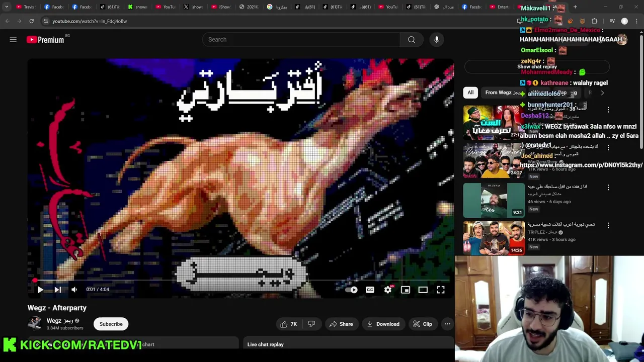Click the search magnifier button
644x362 pixels.
click(412, 40)
